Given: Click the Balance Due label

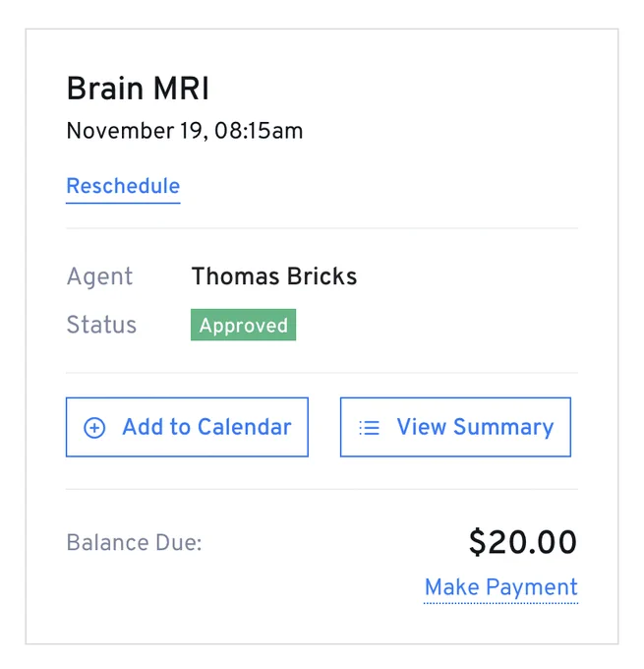Looking at the screenshot, I should [134, 543].
